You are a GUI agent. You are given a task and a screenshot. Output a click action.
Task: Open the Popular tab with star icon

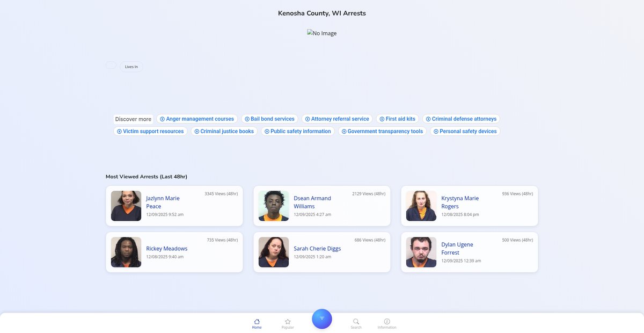click(288, 323)
